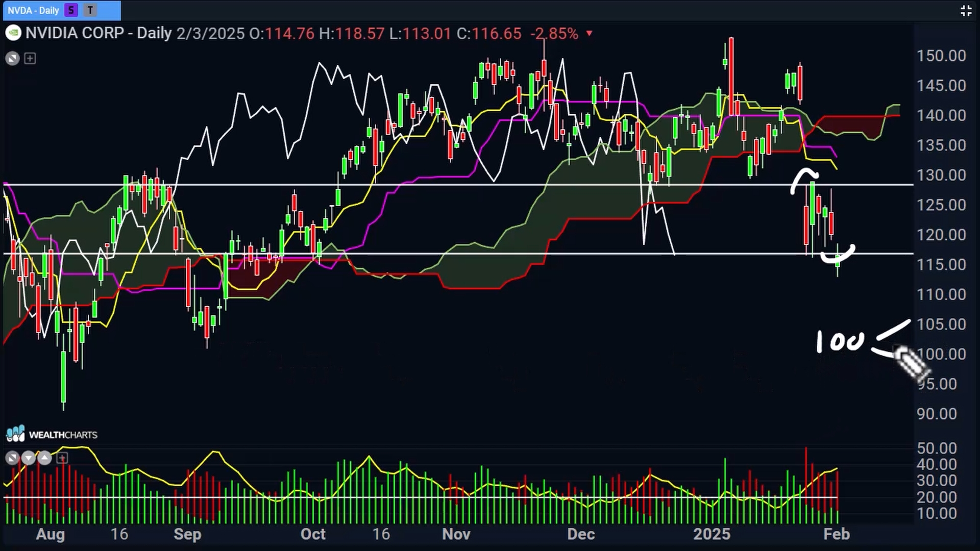Maximize the lower indicator pane with the round icon

[x=13, y=458]
